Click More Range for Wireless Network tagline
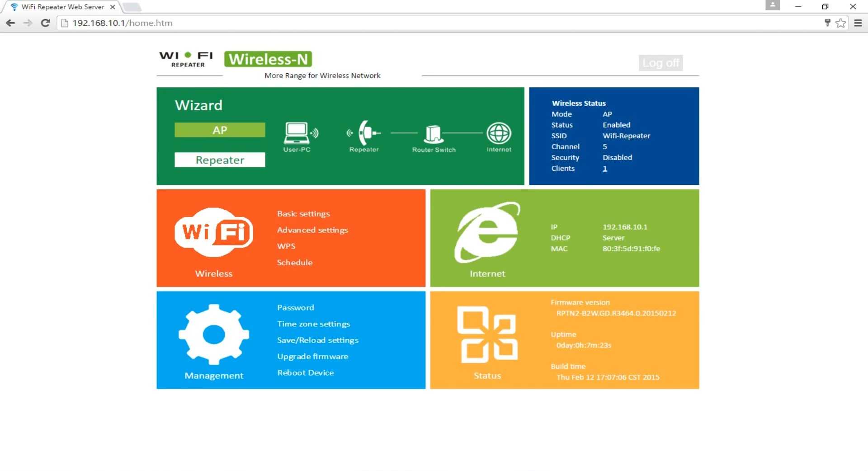The height and width of the screenshot is (471, 868). click(322, 76)
